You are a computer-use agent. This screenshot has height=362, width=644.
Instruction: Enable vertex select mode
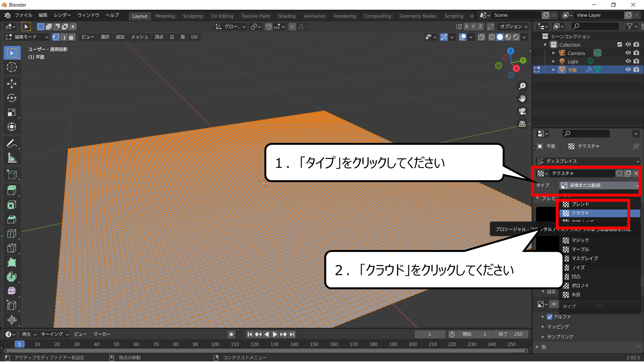click(x=56, y=37)
